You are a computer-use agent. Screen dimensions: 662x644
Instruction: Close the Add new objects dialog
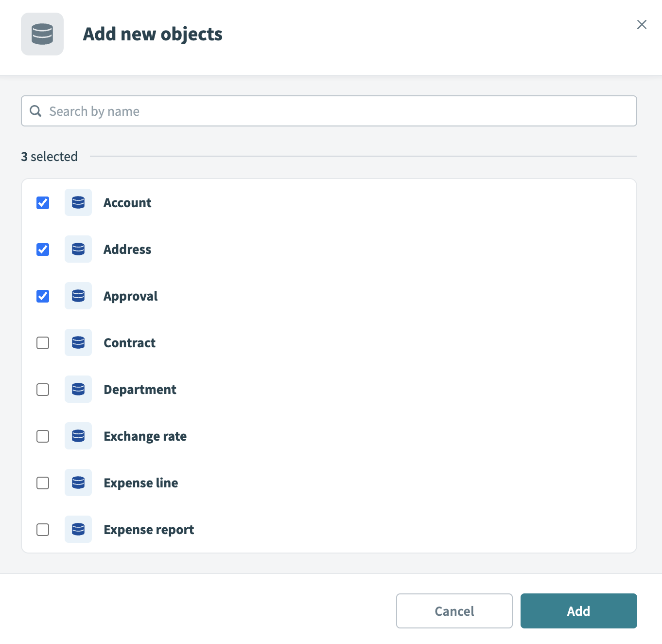642,24
